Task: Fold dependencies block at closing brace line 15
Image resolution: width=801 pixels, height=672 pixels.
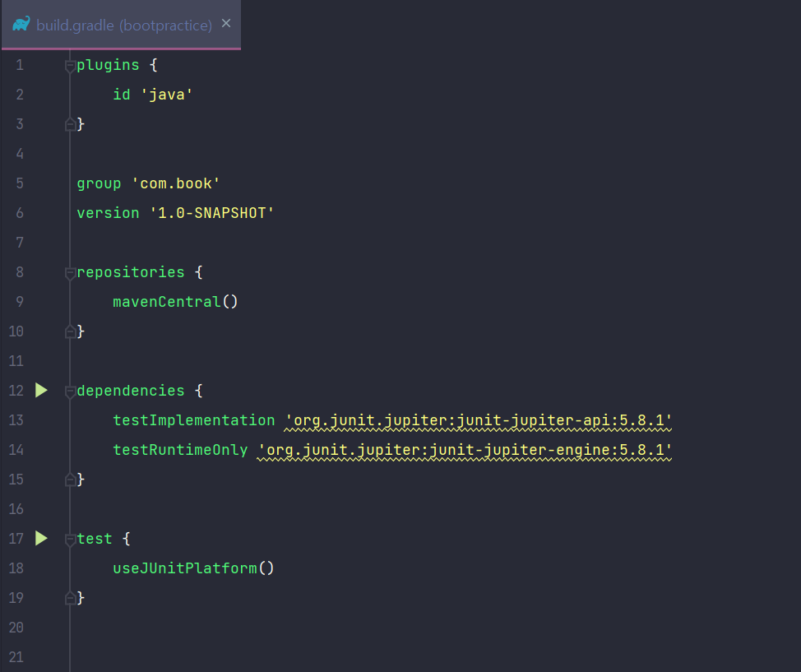Action: click(x=71, y=480)
